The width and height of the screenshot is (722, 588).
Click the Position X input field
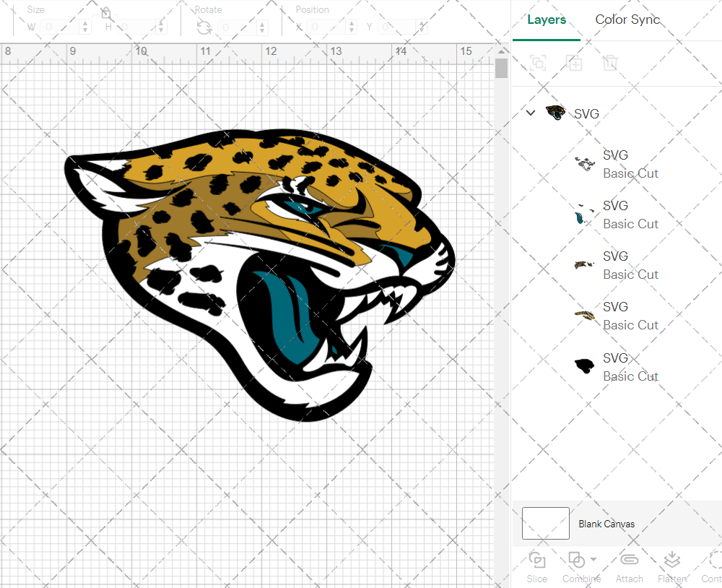click(326, 27)
